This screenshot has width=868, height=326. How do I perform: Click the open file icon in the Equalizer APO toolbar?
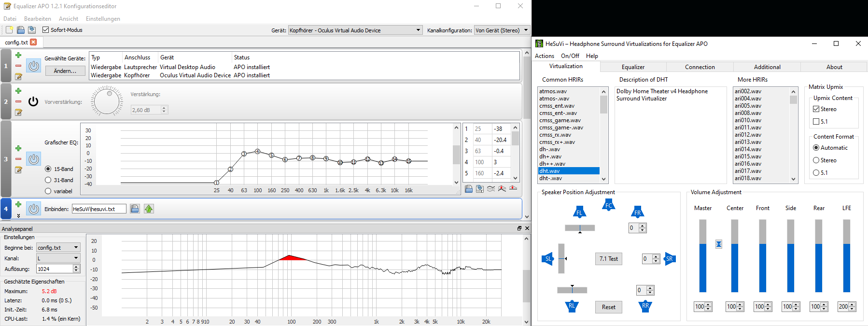[x=21, y=30]
